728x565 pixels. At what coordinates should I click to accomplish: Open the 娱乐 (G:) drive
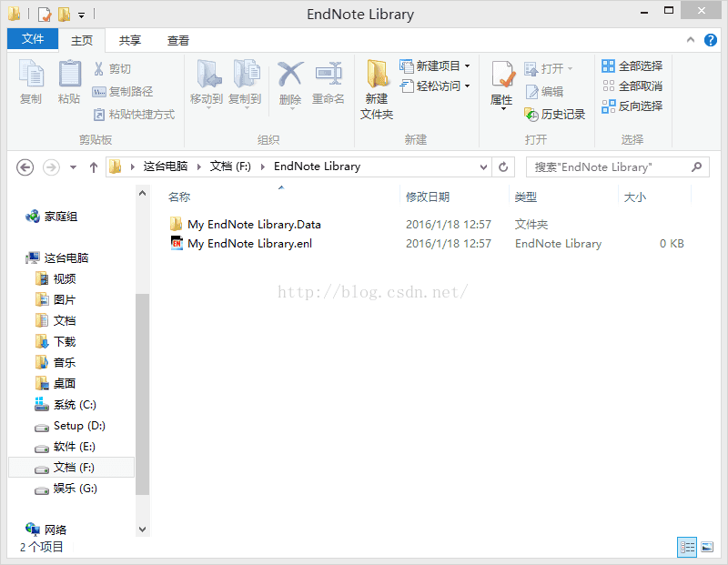pyautogui.click(x=66, y=489)
